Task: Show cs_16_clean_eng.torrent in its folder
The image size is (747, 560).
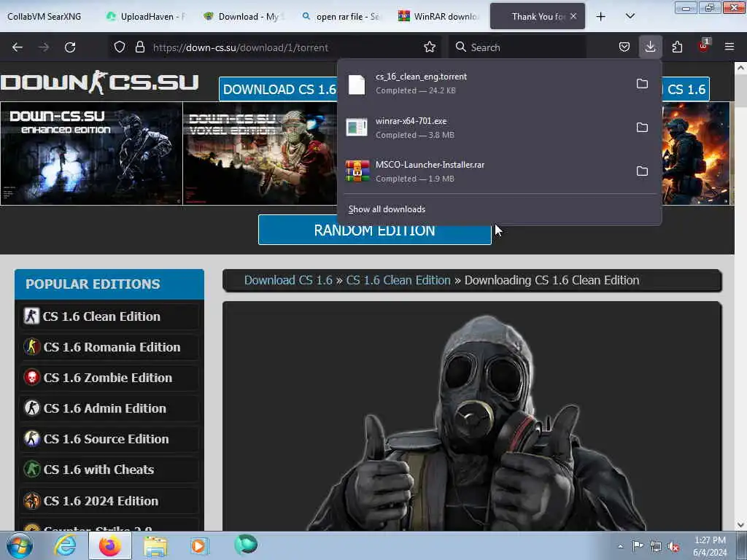Action: coord(642,84)
